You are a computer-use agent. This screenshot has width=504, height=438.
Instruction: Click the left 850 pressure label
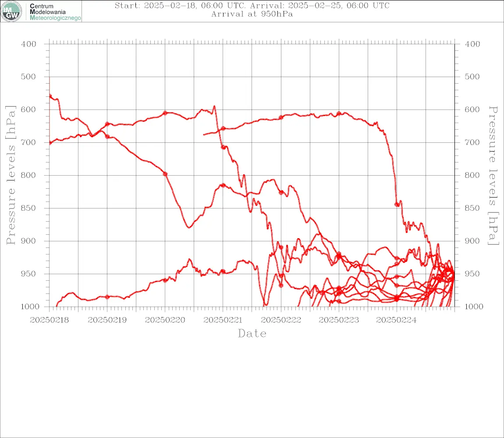coord(28,208)
